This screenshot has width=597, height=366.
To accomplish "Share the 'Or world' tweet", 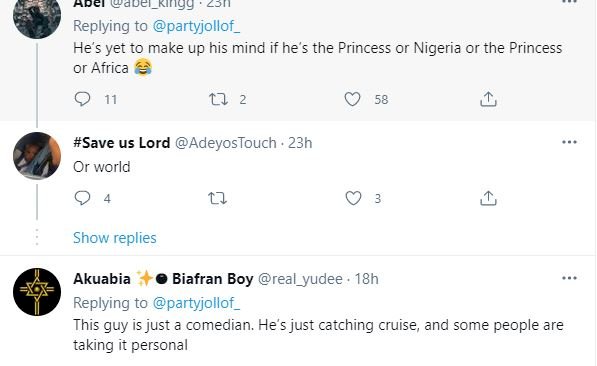I will (488, 198).
